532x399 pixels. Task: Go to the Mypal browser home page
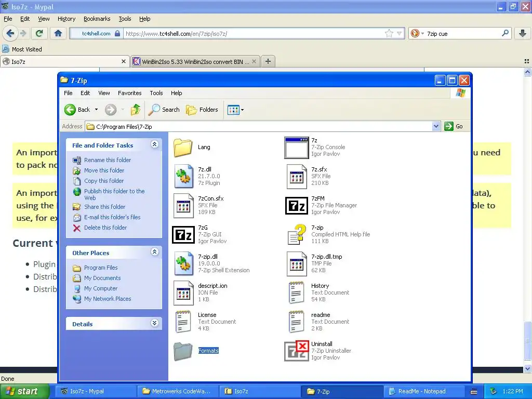pos(58,33)
